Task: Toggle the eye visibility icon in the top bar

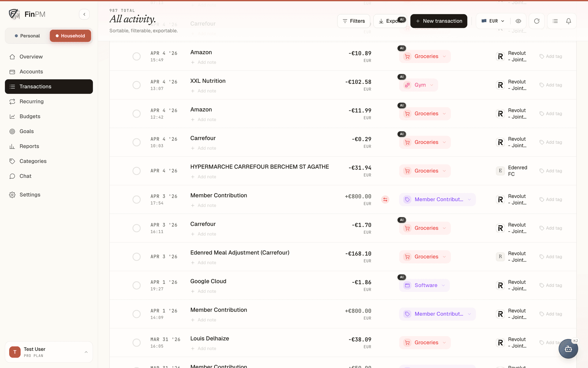Action: 518,21
